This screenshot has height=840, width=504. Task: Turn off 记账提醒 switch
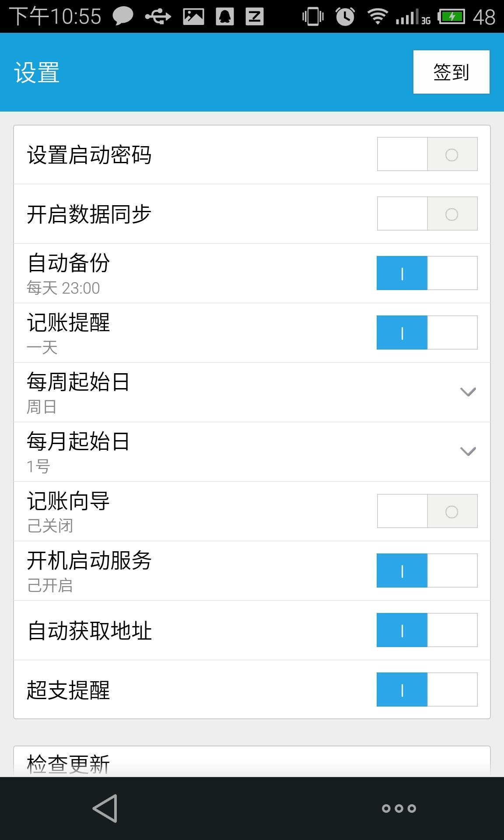[427, 333]
